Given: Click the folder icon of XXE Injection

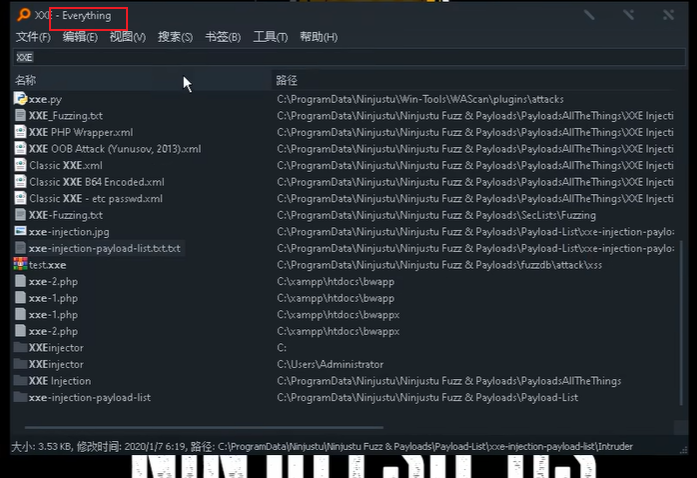Looking at the screenshot, I should (x=20, y=381).
